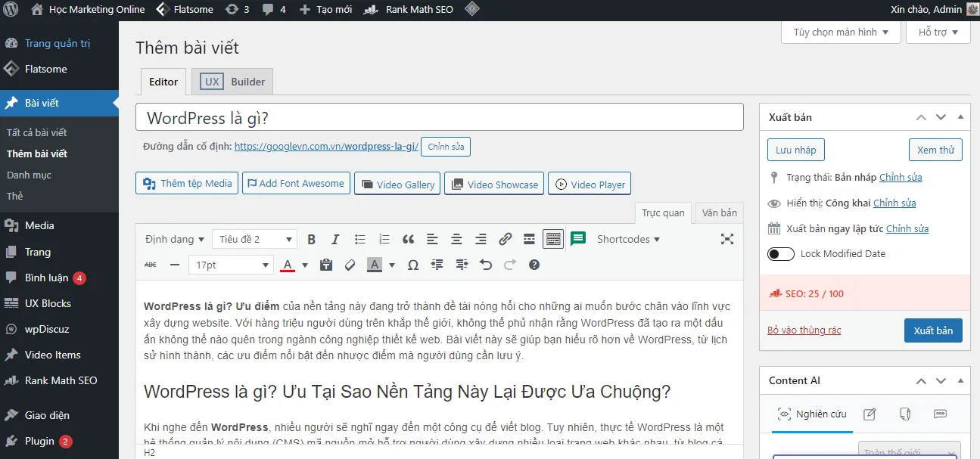
Task: Toggle the Xuất bản panel collapse arrow
Action: pyautogui.click(x=960, y=117)
